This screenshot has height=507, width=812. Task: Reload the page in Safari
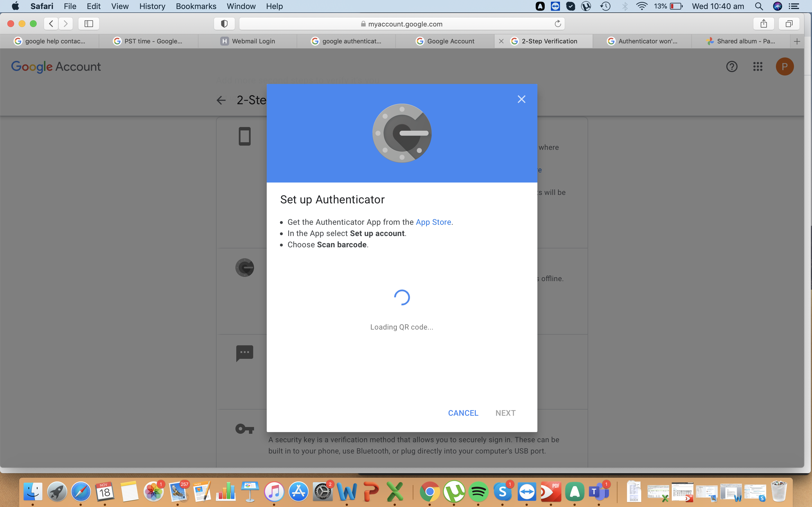558,23
